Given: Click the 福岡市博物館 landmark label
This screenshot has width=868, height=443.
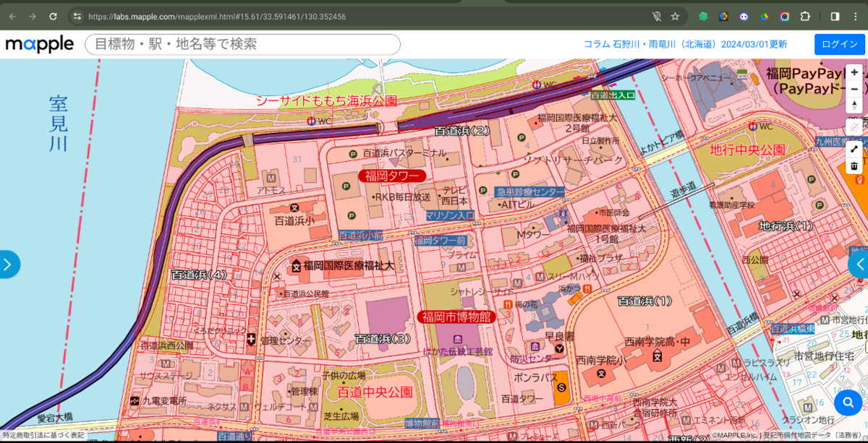Looking at the screenshot, I should pos(456,317).
